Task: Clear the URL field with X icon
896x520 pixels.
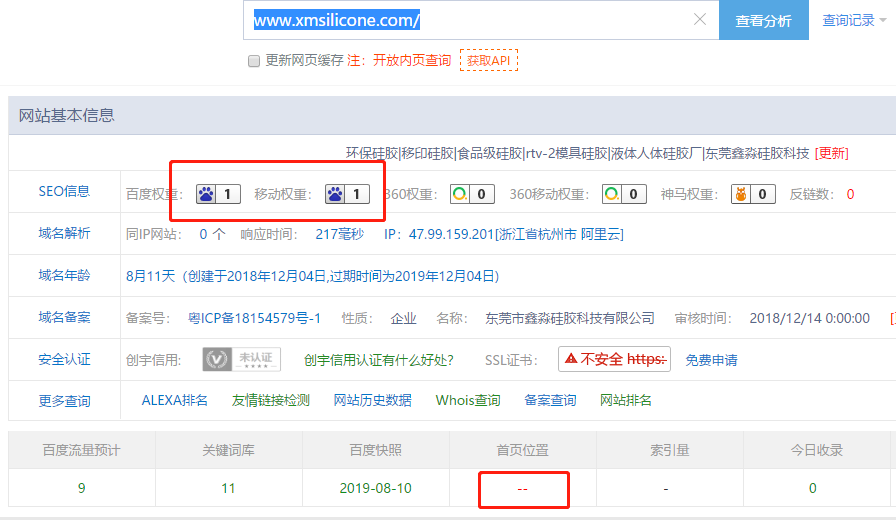Action: pyautogui.click(x=699, y=19)
